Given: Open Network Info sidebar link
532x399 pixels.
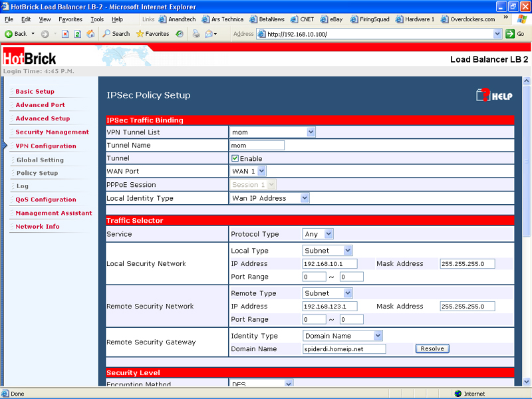Looking at the screenshot, I should (x=37, y=226).
